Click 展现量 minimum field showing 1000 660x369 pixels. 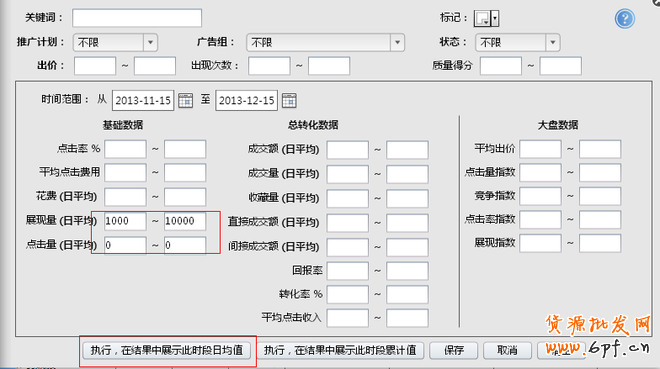pyautogui.click(x=125, y=221)
